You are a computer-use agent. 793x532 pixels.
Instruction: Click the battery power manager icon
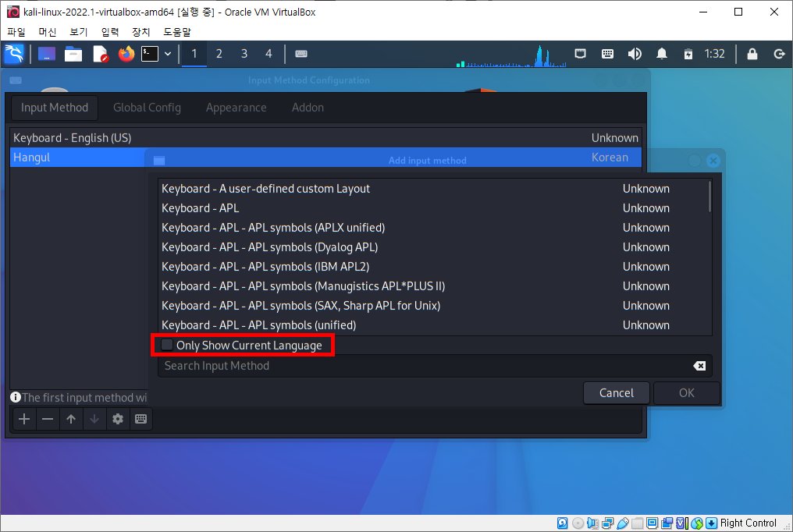[688, 54]
